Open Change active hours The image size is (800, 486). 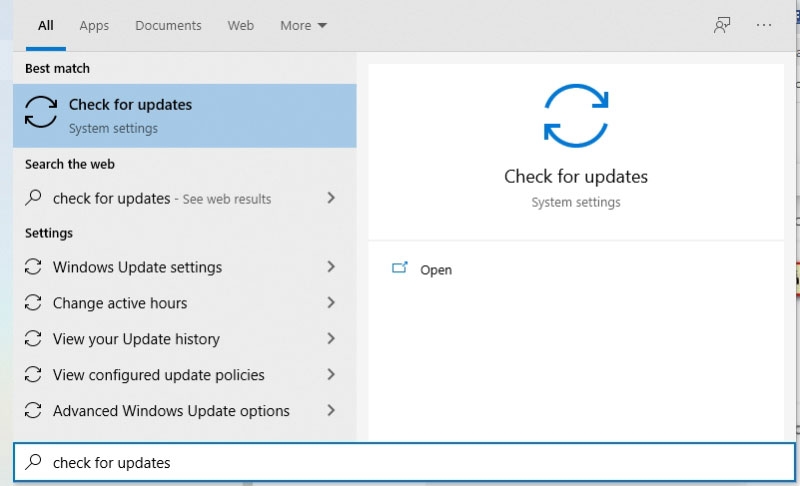(x=185, y=303)
